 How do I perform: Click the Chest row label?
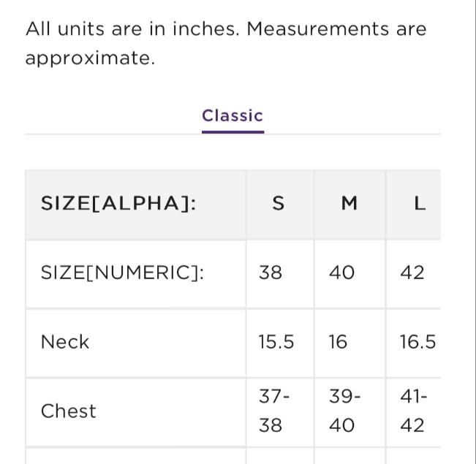(x=69, y=411)
